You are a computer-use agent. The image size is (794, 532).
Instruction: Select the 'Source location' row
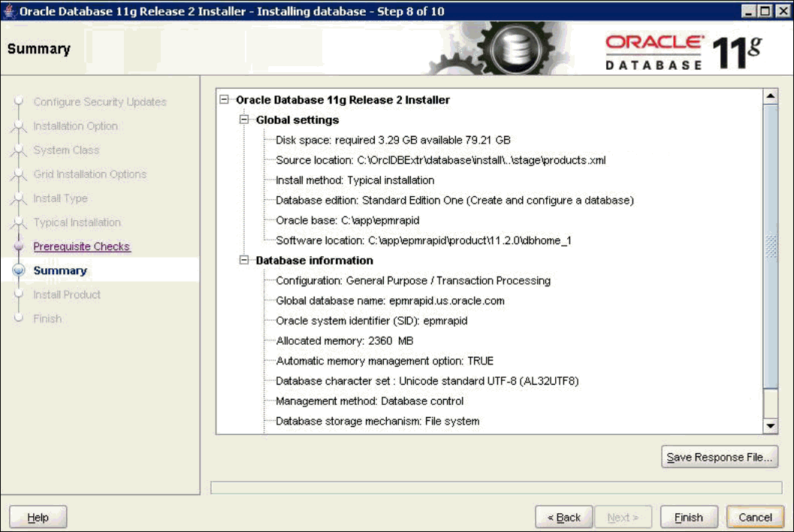click(x=440, y=160)
